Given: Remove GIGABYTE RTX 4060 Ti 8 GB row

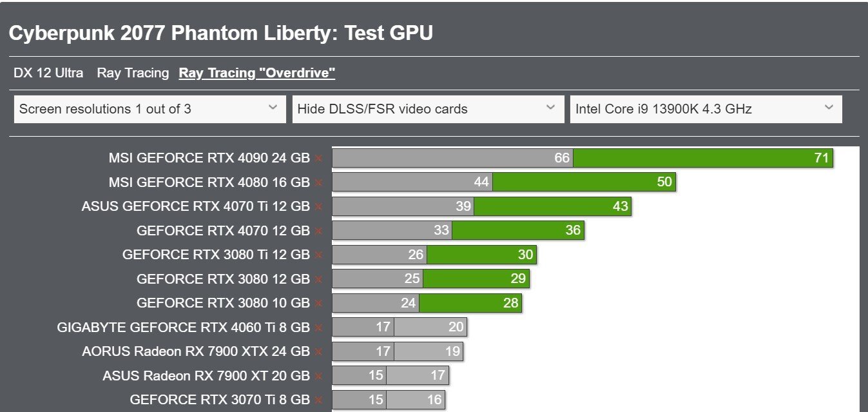Looking at the screenshot, I should pyautogui.click(x=318, y=328).
